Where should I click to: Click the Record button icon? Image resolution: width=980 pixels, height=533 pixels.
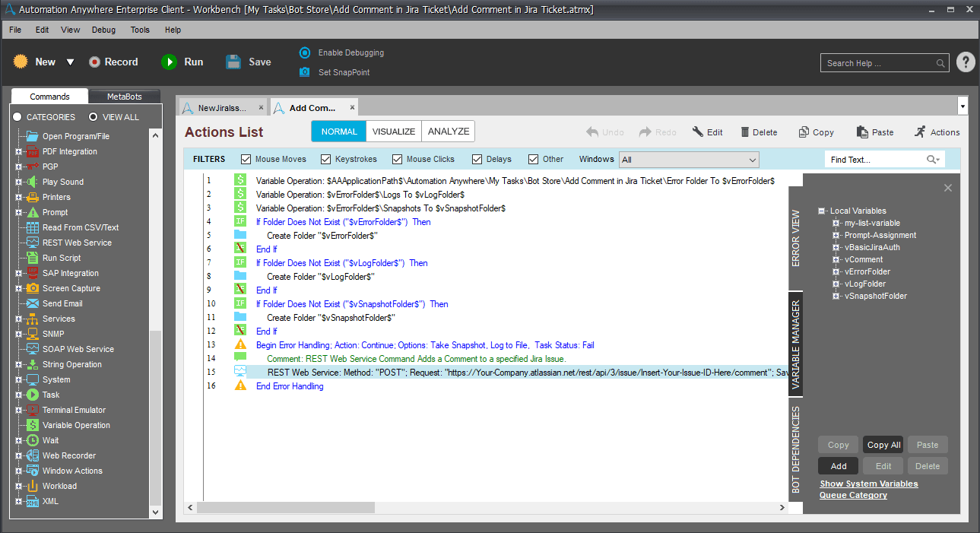click(x=94, y=62)
